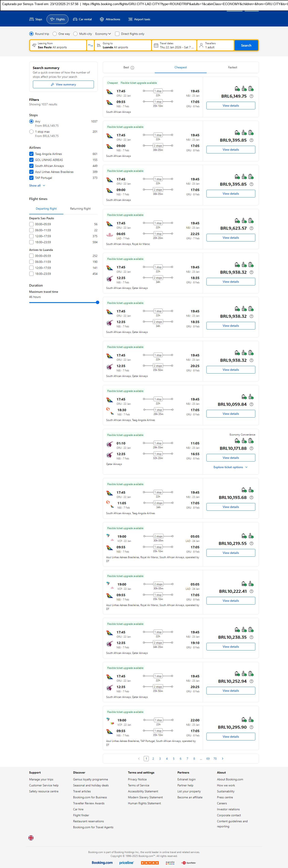The width and height of the screenshot is (288, 868).
Task: Click the price help icon next to BRL10,171.88
Action: click(x=251, y=449)
